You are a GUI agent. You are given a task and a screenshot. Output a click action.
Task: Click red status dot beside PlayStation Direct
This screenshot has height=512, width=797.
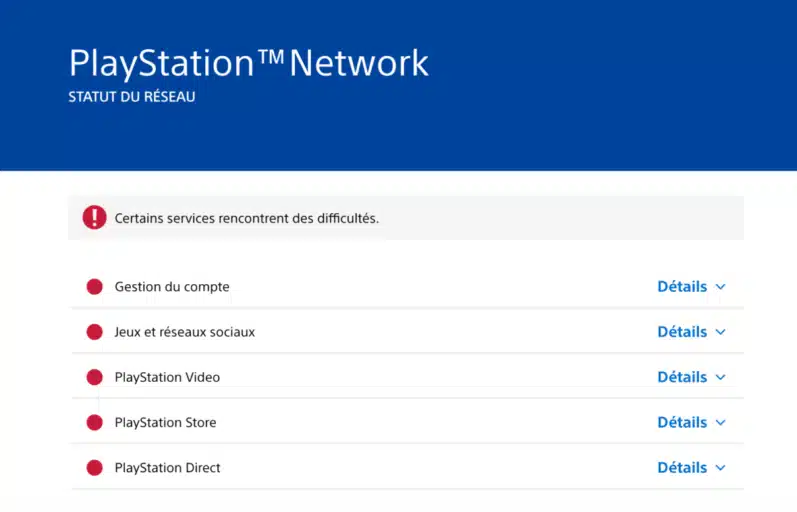[95, 467]
